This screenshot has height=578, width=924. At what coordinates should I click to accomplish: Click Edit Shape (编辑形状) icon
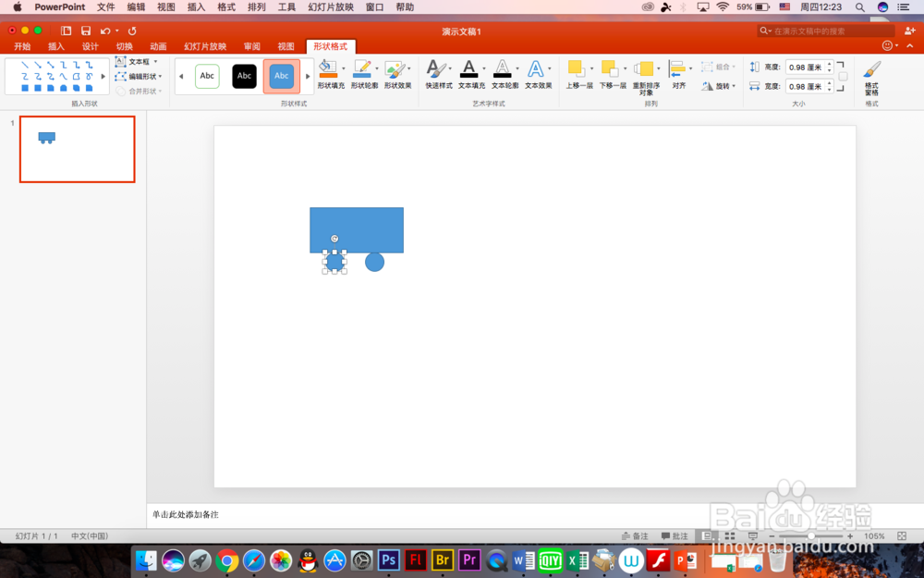click(x=121, y=76)
